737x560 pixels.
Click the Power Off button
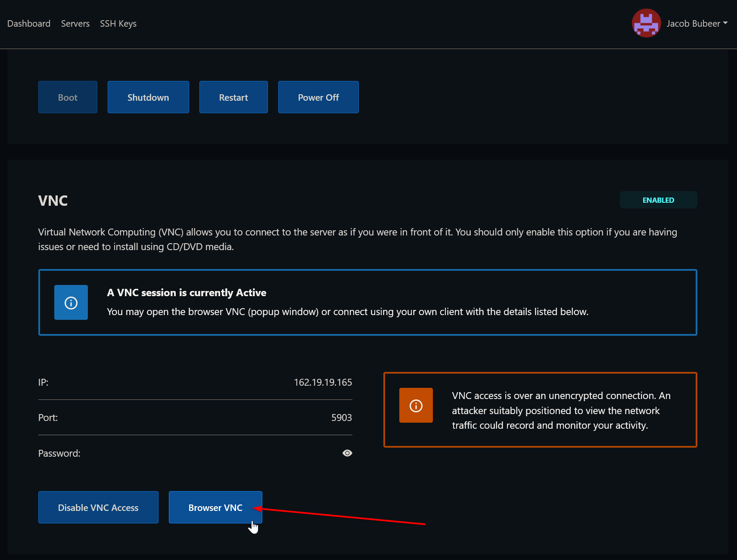(x=318, y=97)
